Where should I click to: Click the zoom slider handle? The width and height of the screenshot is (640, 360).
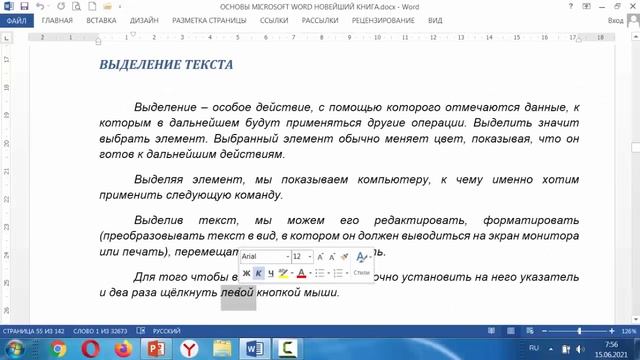(x=579, y=331)
